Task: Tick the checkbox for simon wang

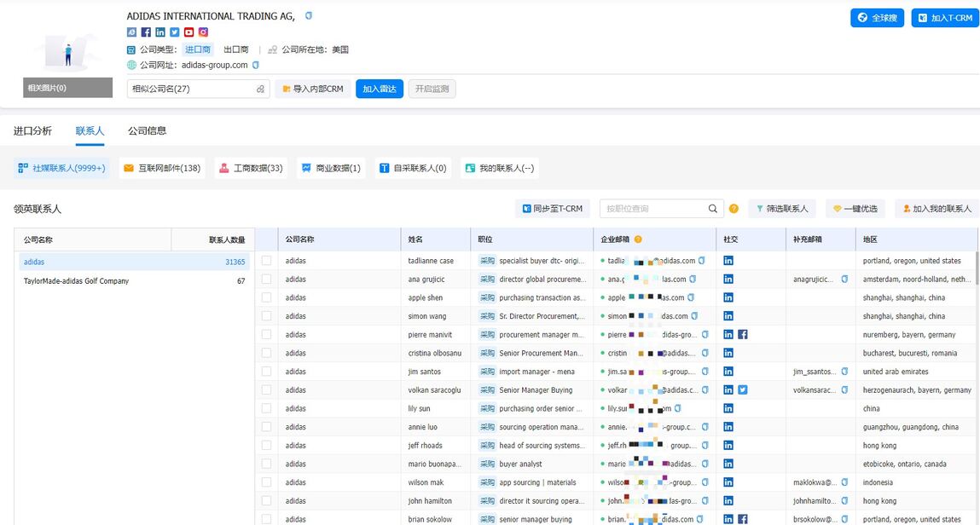Action: pyautogui.click(x=266, y=316)
